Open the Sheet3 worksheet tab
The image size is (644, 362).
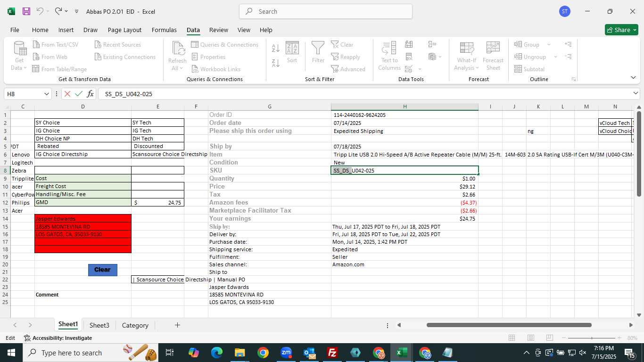99,325
